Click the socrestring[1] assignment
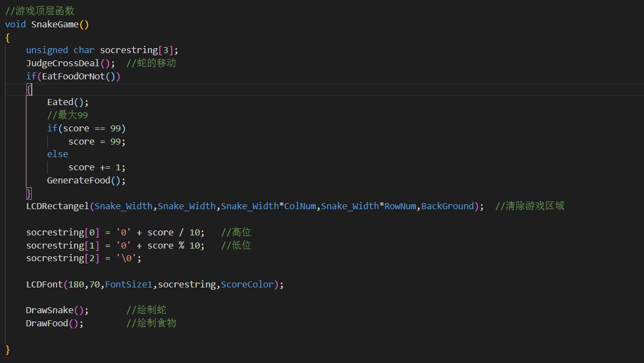Image resolution: width=644 pixels, height=363 pixels. [116, 245]
